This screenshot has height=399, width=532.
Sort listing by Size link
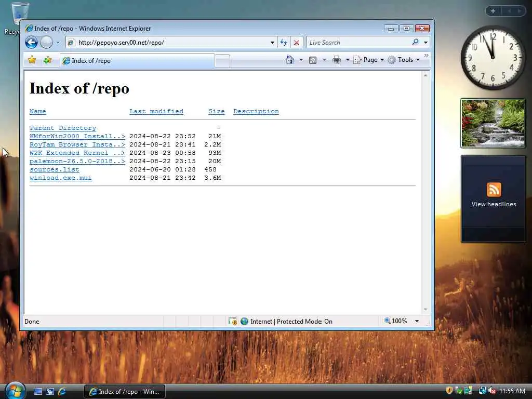[217, 111]
